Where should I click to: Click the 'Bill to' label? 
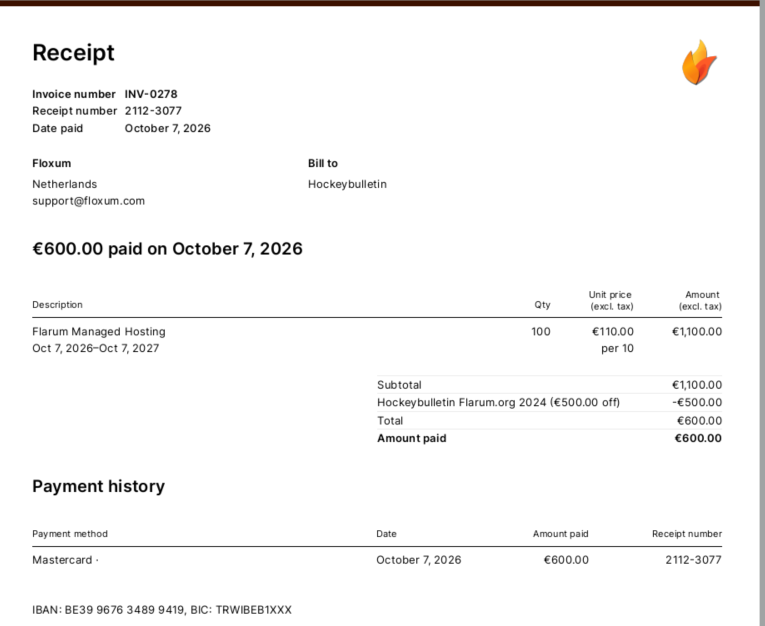[x=322, y=163]
